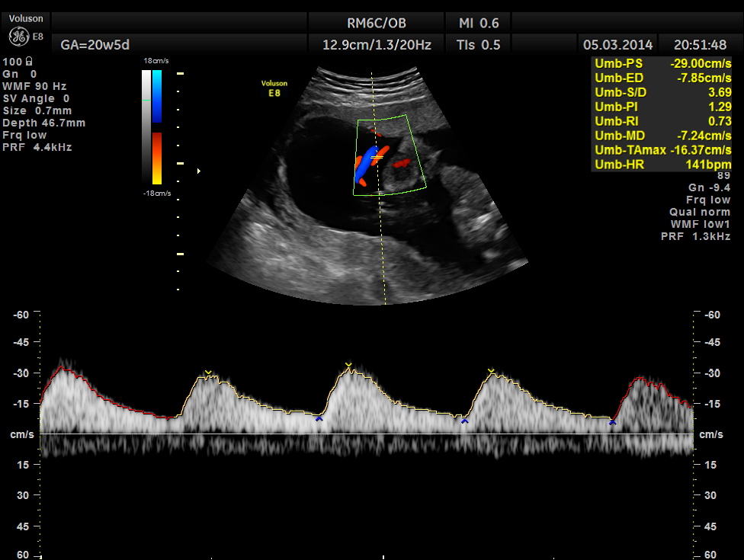
Task: Click the red-yellow color velocity bar
Action: (x=156, y=158)
